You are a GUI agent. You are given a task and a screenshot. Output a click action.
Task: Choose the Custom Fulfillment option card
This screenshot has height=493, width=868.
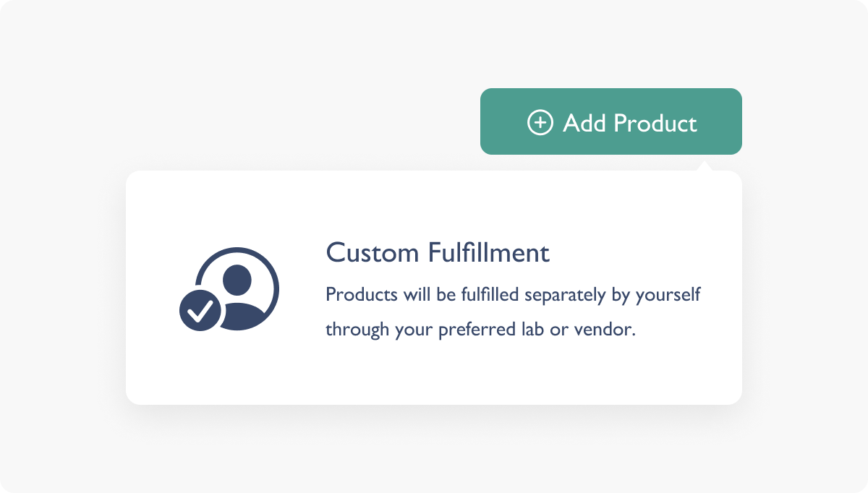point(434,288)
